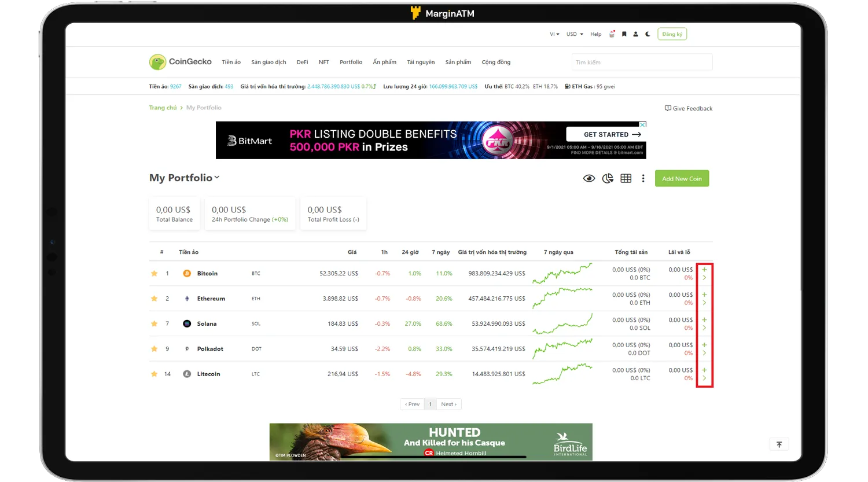Unfavorite Solana with its star
The height and width of the screenshot is (482, 868).
pyautogui.click(x=155, y=324)
